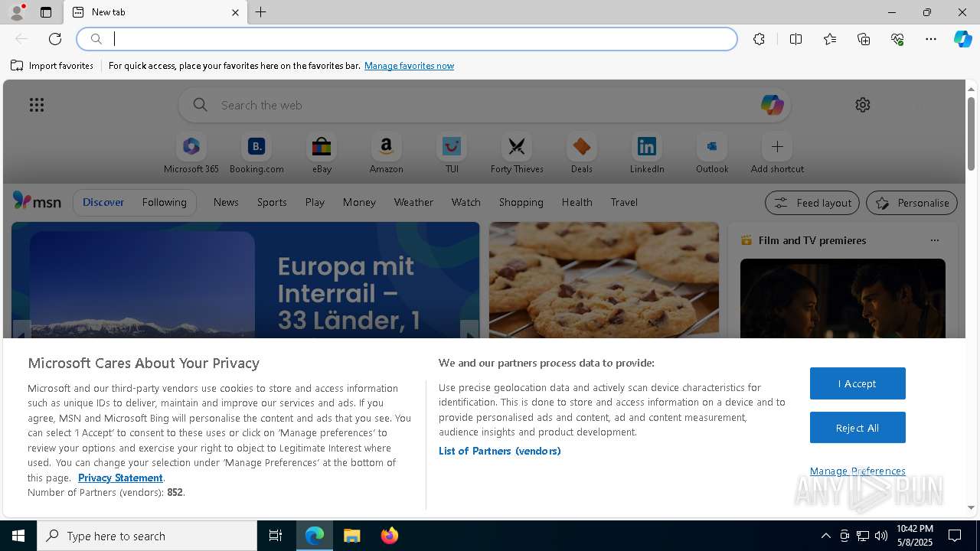This screenshot has width=980, height=551.
Task: Click the Personalise button
Action: click(x=912, y=203)
